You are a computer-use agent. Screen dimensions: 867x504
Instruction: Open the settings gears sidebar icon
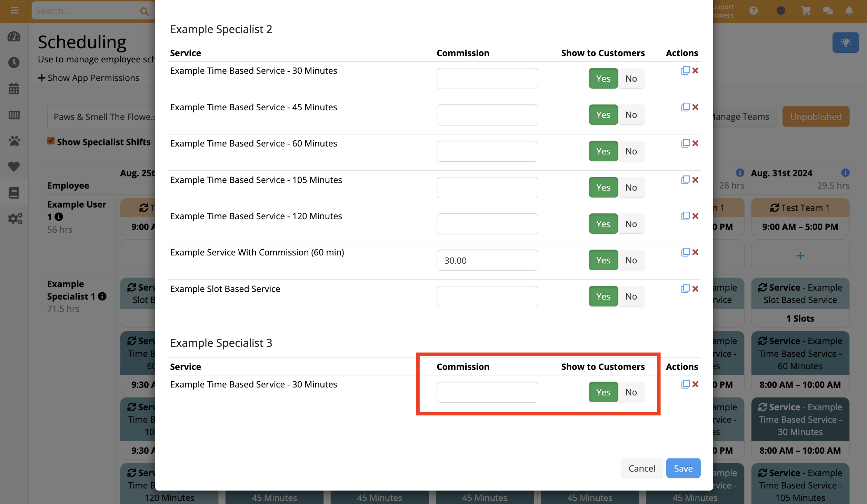pyautogui.click(x=15, y=219)
